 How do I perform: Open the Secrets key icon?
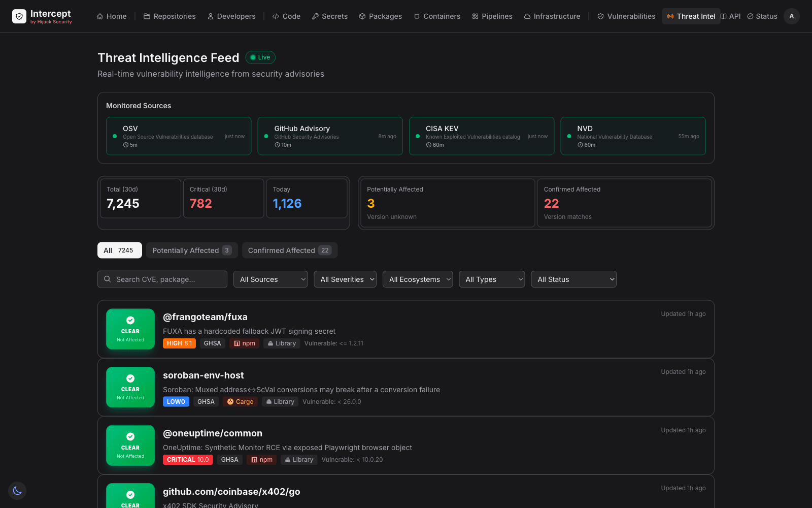pos(316,16)
